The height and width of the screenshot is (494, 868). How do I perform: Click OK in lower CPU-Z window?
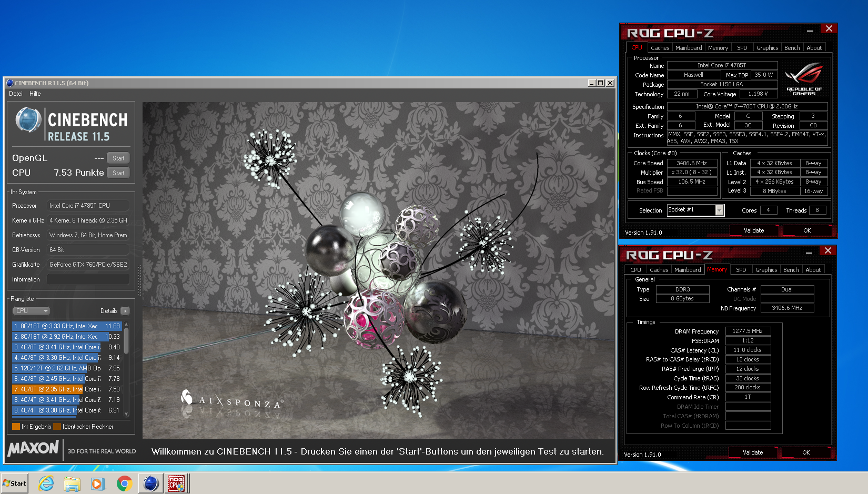[806, 452]
